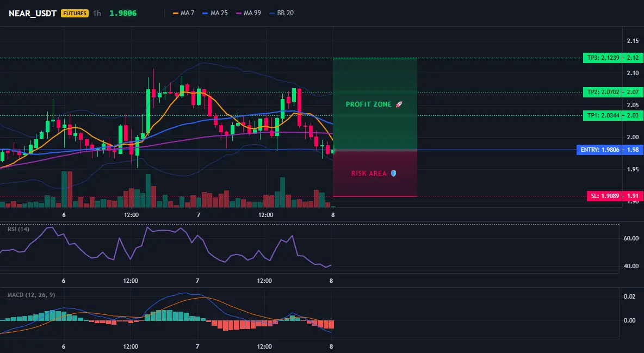Click the NEAR_USDT symbol name
Screen dimensions: 644x353
[33, 13]
